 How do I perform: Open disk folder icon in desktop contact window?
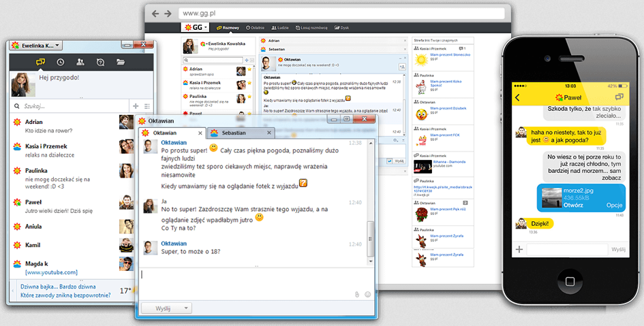(121, 62)
